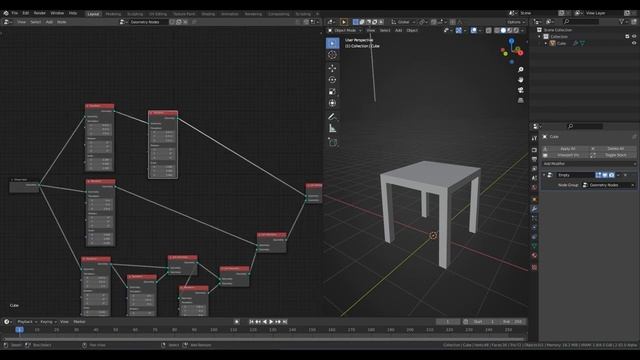Viewport: 640px width, 360px height.
Task: Open the Render properties tab
Action: coord(534,150)
